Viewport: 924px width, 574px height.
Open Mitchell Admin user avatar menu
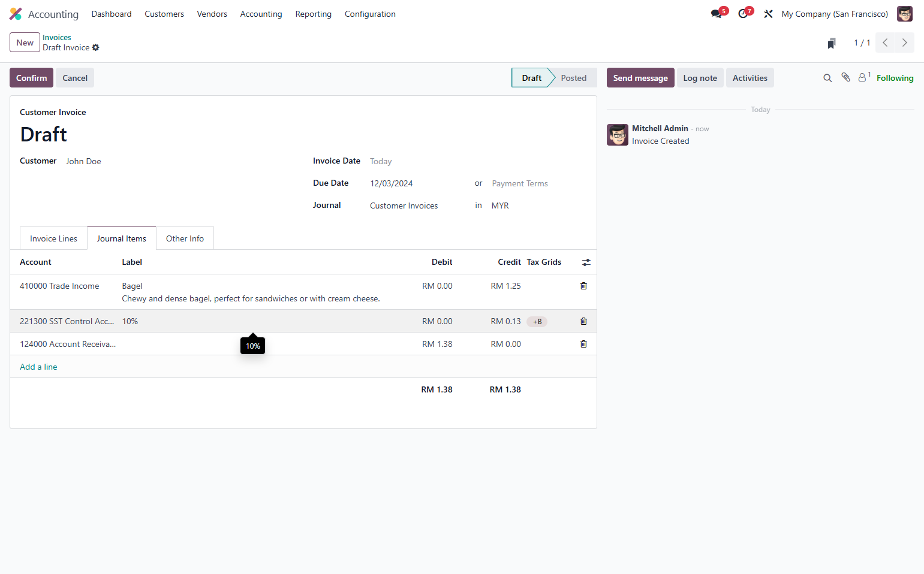[905, 14]
